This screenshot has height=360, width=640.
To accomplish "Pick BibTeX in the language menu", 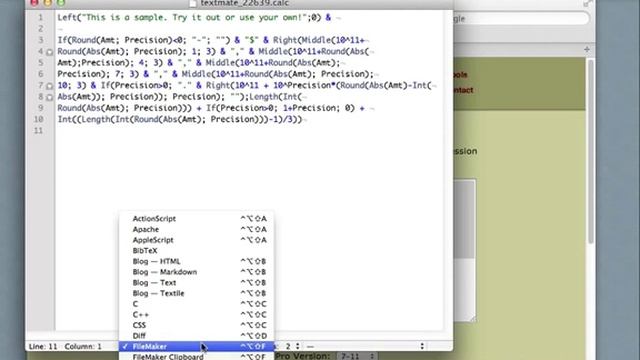I will (x=196, y=251).
